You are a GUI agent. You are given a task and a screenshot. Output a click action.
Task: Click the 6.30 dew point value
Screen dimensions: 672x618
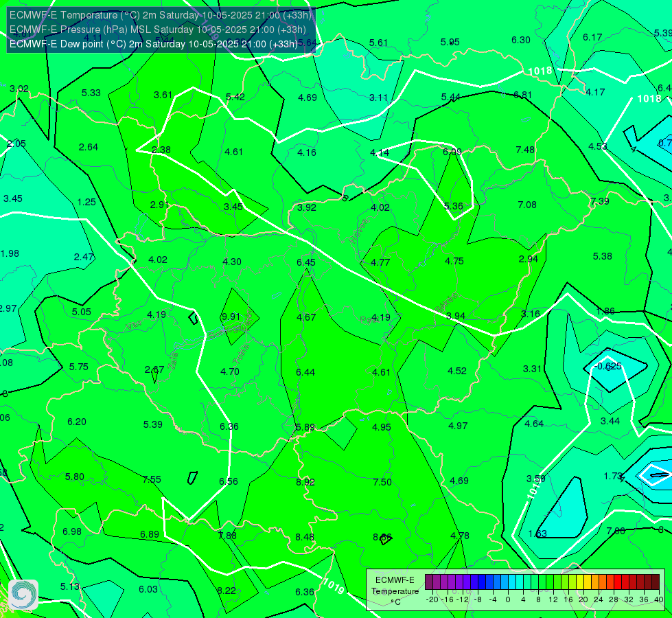[x=521, y=40]
